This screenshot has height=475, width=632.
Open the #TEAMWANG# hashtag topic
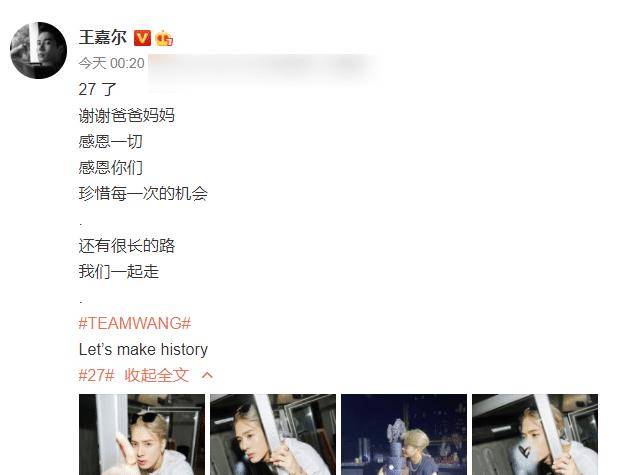tap(135, 323)
